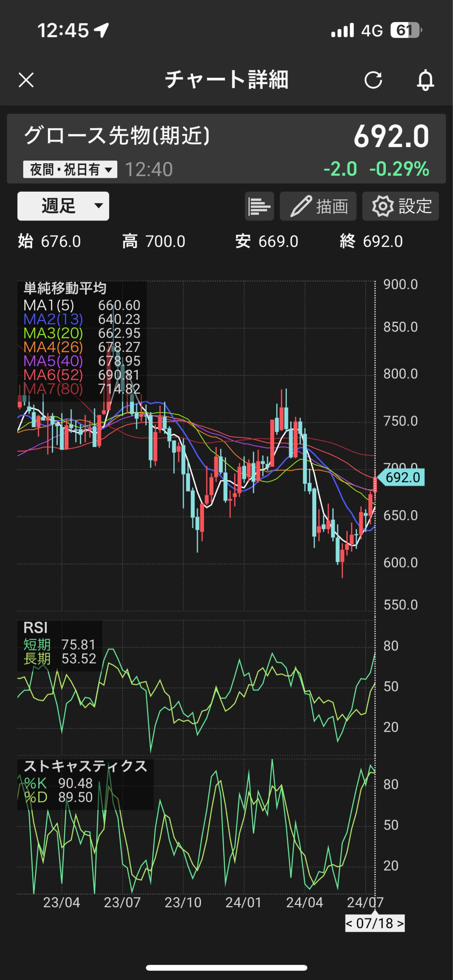Open 設定 chart settings
The width and height of the screenshot is (453, 980).
coord(400,206)
